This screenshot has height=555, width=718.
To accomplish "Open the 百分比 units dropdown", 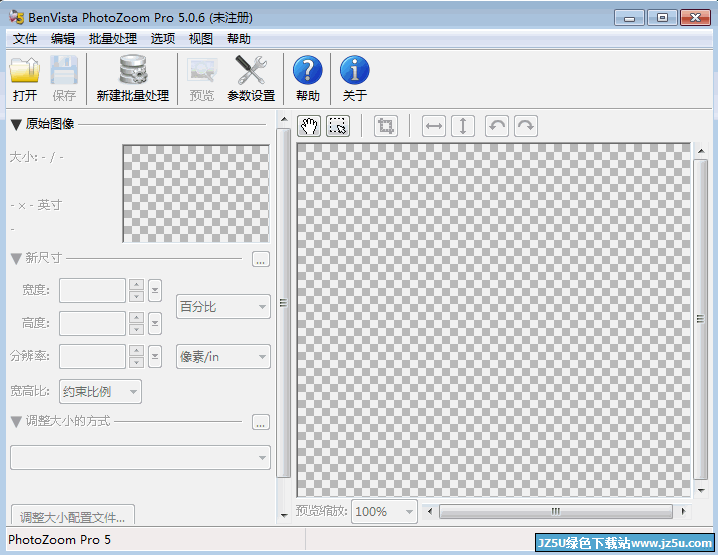I will [x=223, y=307].
